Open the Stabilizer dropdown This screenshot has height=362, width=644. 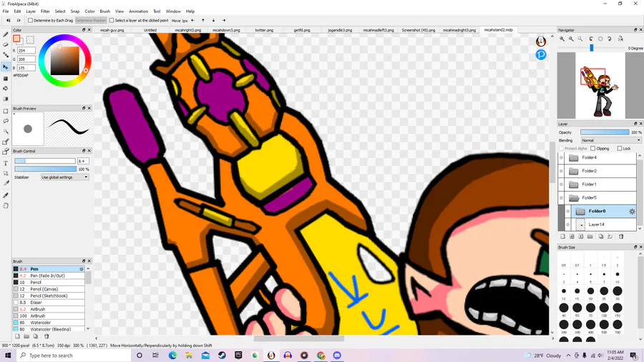(x=65, y=177)
